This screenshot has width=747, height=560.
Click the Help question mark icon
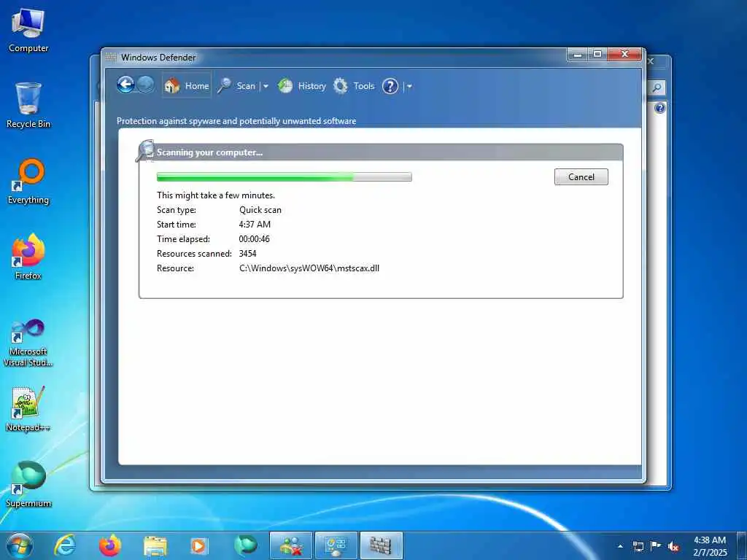click(x=390, y=86)
